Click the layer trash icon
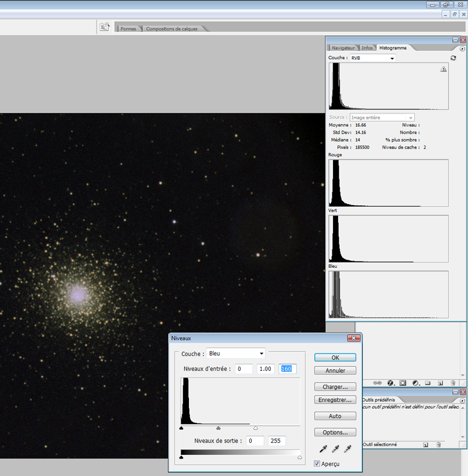 [453, 383]
